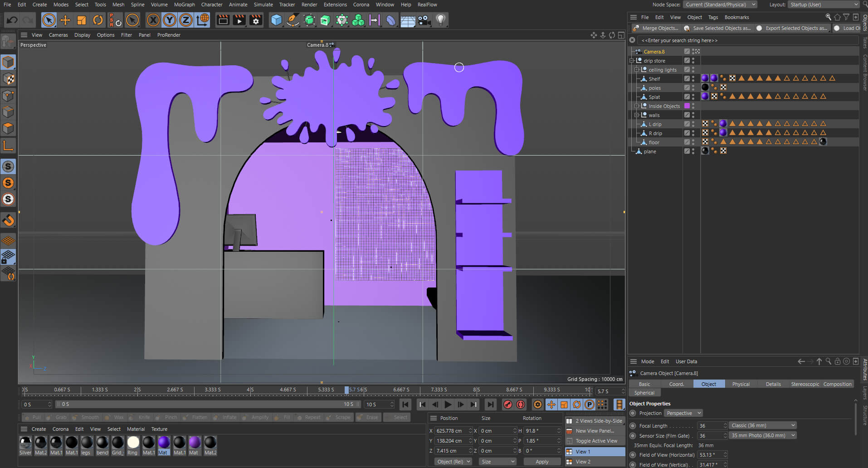868x468 pixels.
Task: Open the MoGraph menu
Action: pyautogui.click(x=184, y=5)
